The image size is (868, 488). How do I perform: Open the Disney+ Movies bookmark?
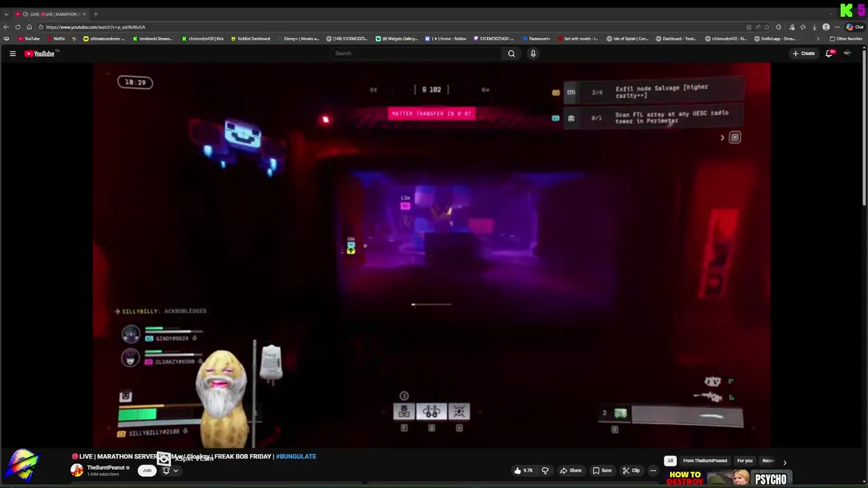click(298, 39)
